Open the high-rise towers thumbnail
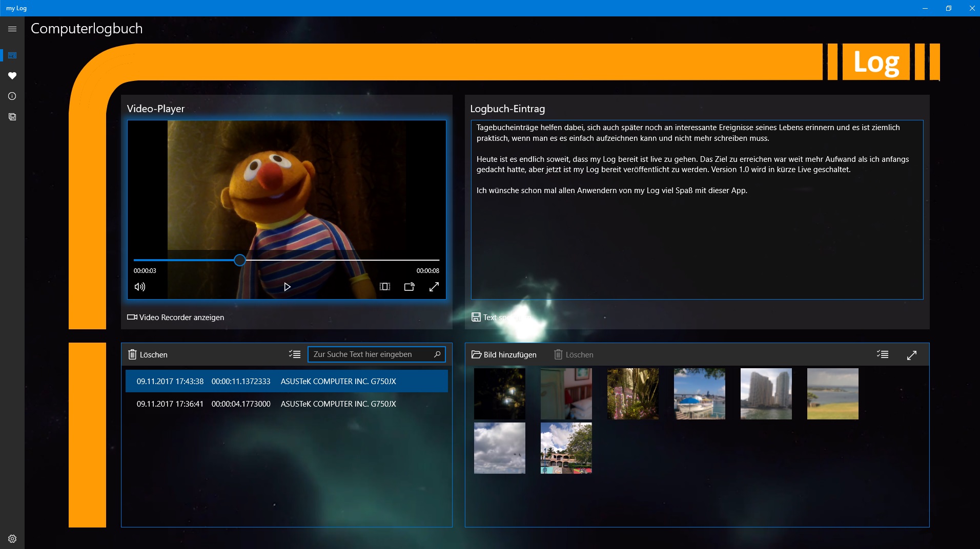 [x=766, y=394]
